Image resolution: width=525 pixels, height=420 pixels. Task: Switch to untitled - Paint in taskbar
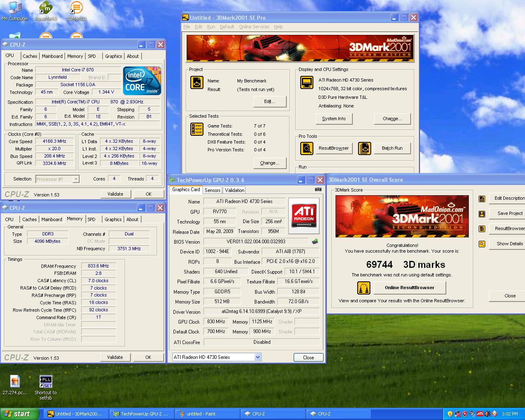point(207,414)
